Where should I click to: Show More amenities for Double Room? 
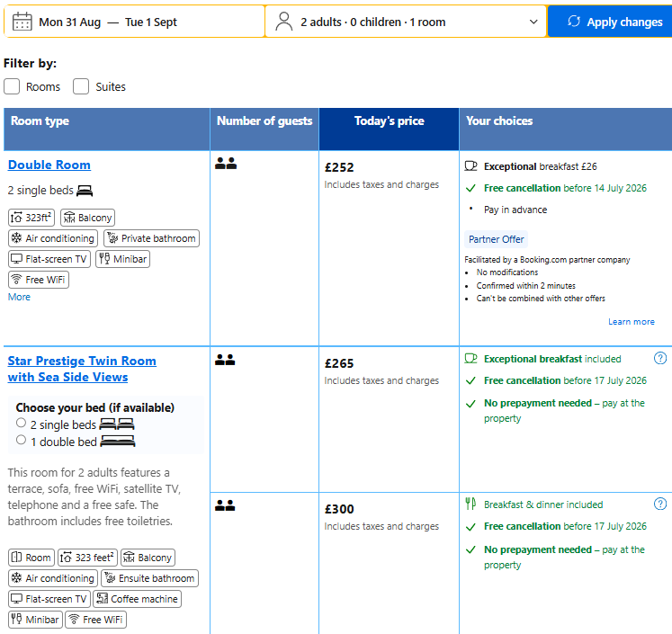19,297
